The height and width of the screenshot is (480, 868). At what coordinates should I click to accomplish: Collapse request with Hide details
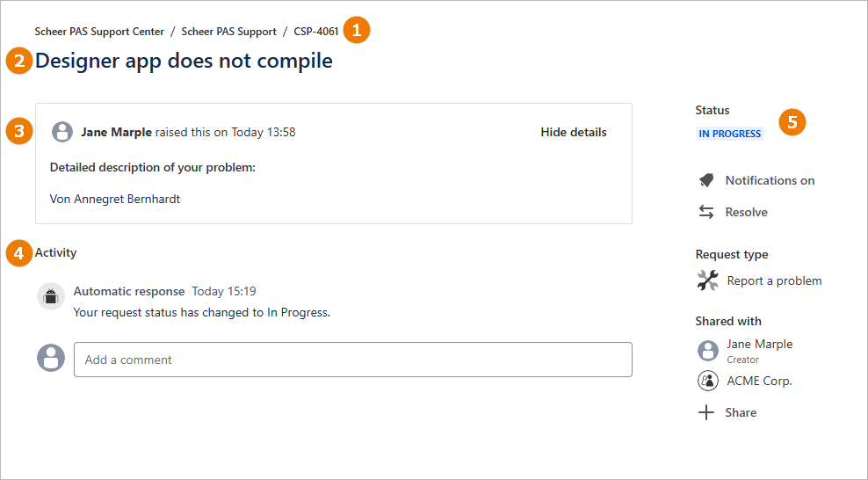click(x=573, y=133)
